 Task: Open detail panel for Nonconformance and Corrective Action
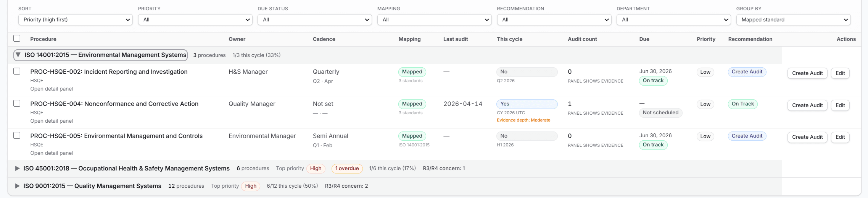[x=52, y=121]
